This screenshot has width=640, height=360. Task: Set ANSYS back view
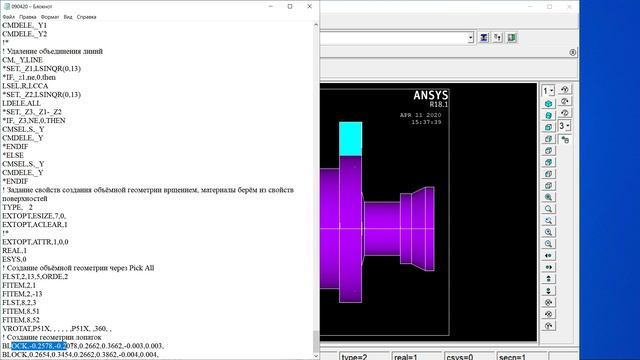(x=548, y=162)
